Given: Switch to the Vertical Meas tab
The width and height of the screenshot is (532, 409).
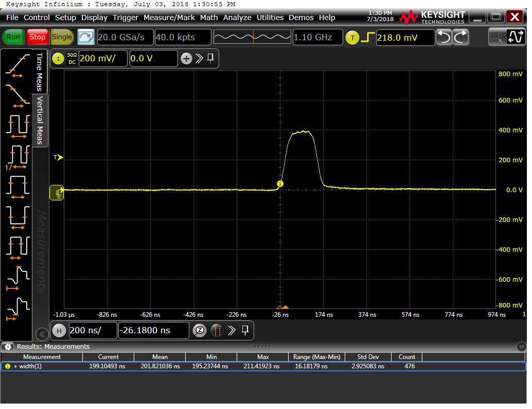Looking at the screenshot, I should (x=40, y=121).
